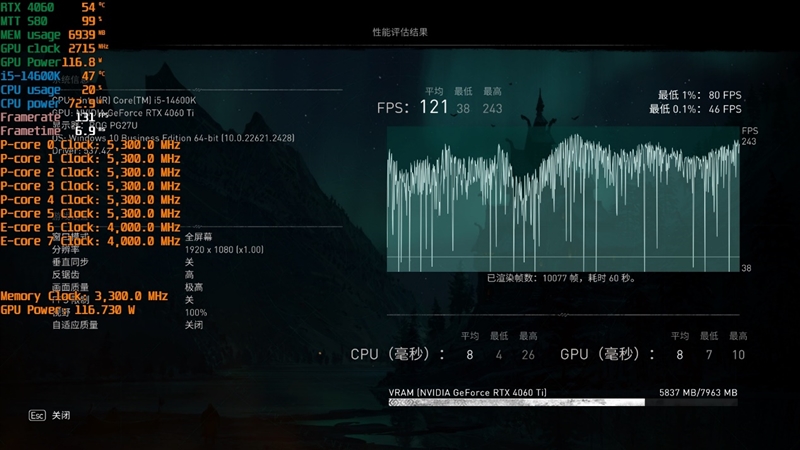800x450 pixels.
Task: Click the 垂直同步 setting label
Action: 70,262
